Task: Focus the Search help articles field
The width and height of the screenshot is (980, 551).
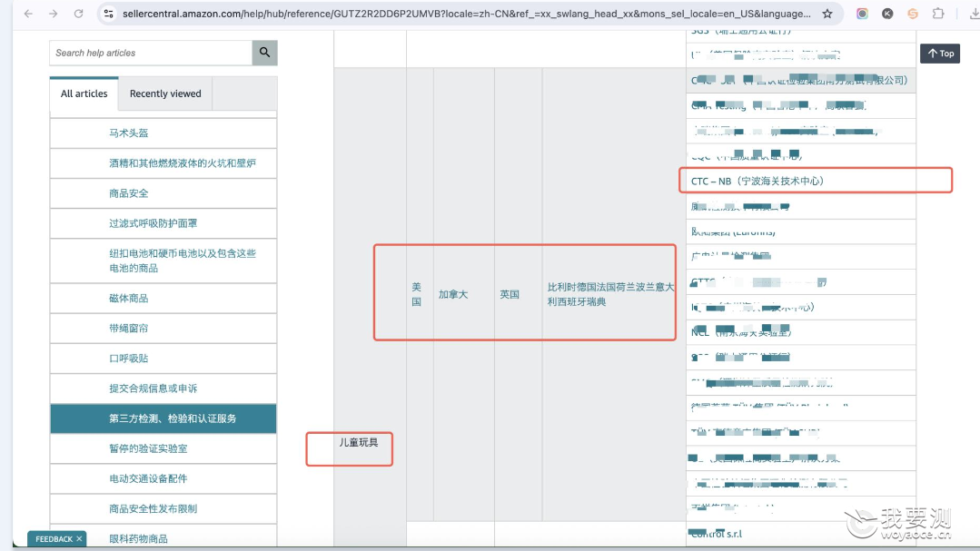Action: (x=151, y=53)
